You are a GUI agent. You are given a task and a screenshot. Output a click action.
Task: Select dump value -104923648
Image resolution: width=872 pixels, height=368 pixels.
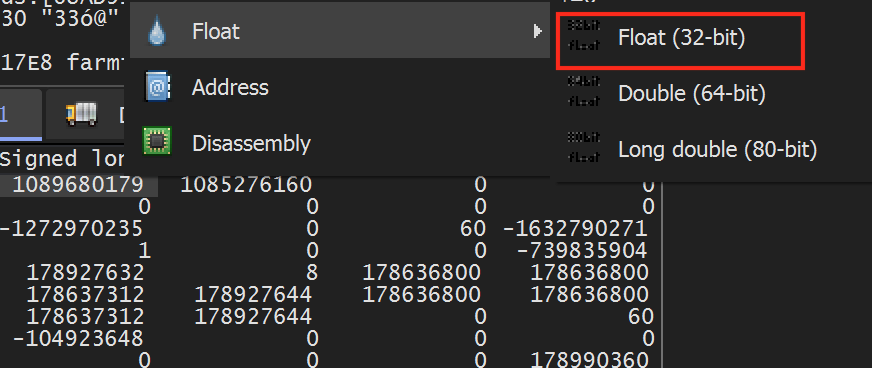pos(78,338)
